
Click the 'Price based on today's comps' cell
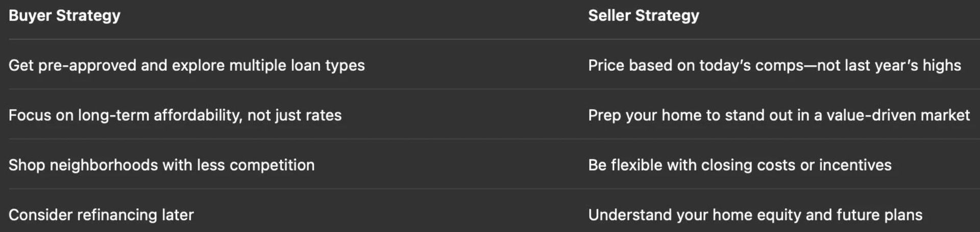click(774, 65)
